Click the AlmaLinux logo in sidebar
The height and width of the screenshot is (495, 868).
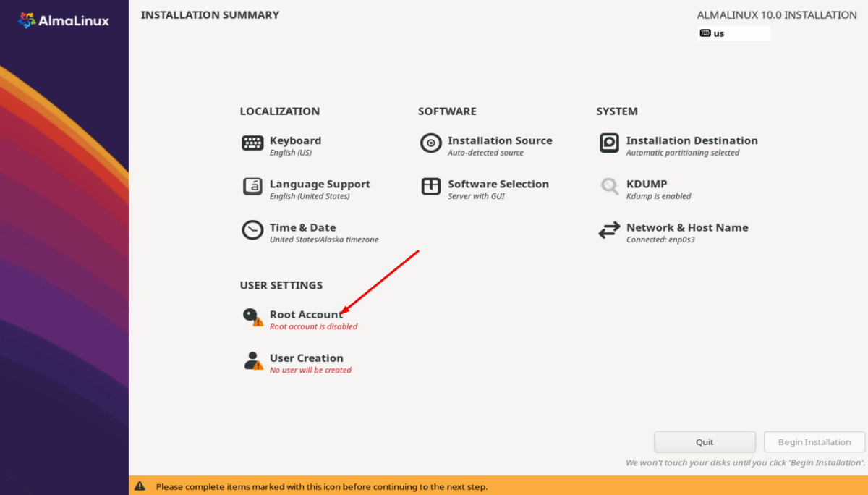(x=64, y=21)
